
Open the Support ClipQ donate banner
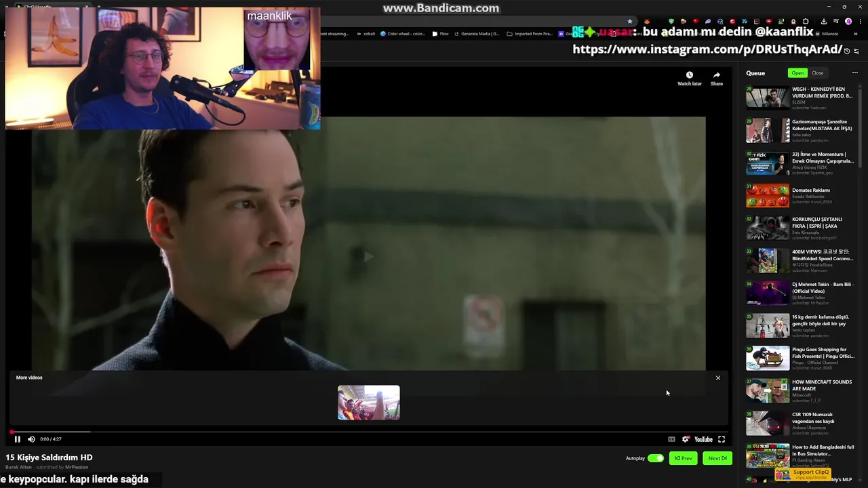804,474
